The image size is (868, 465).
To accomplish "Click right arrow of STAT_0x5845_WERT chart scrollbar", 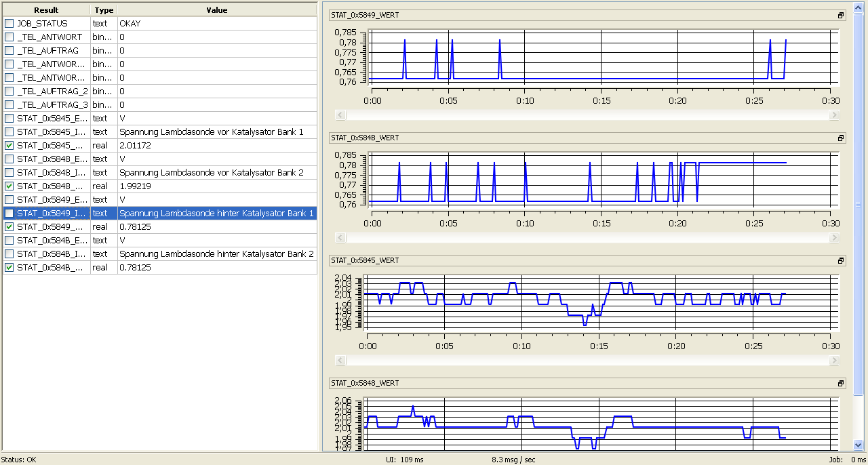I will click(x=835, y=361).
